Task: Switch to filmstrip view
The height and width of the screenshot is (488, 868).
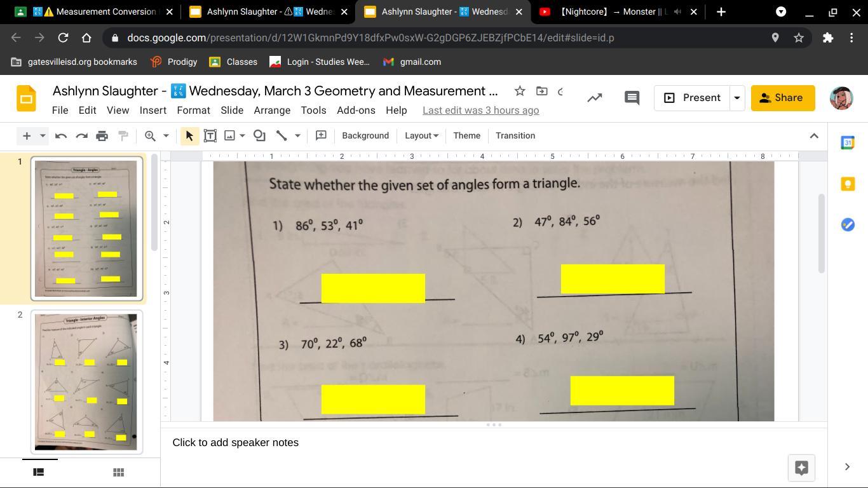Action: (38, 472)
